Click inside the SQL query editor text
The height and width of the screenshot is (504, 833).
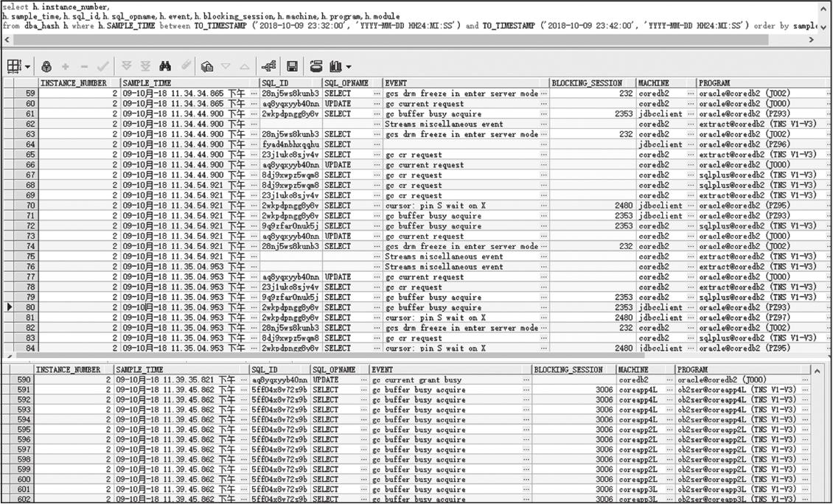tap(295, 16)
